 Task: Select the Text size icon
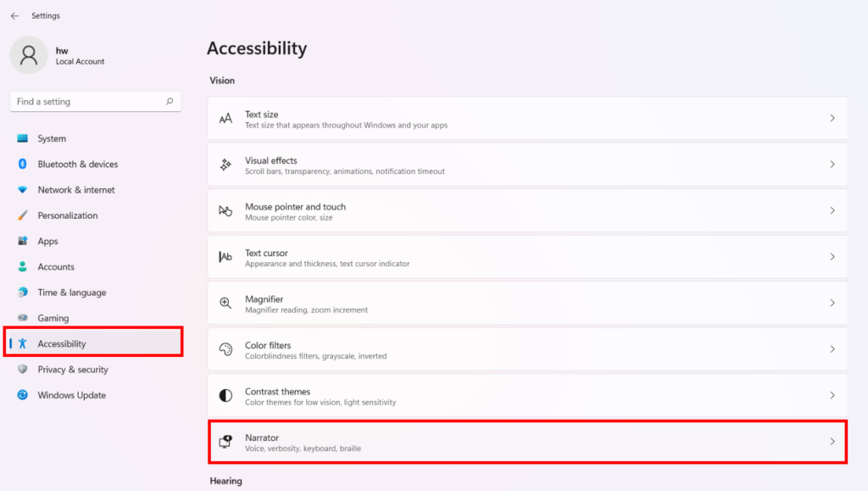pyautogui.click(x=226, y=117)
